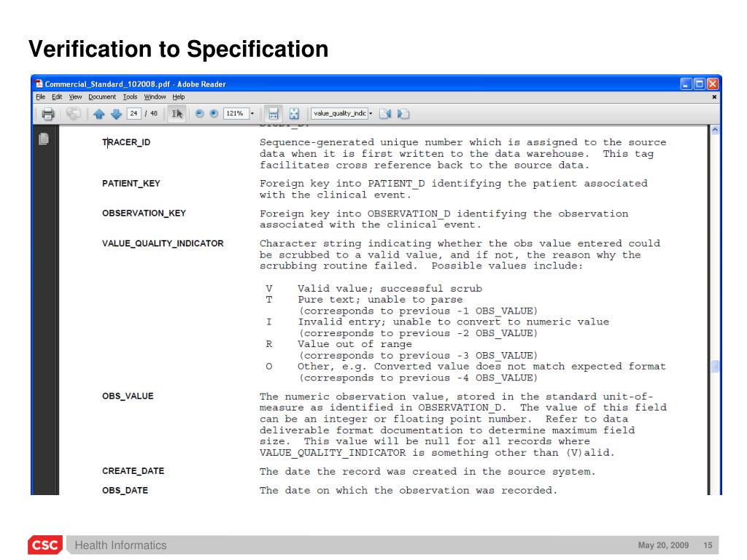Print the document via the printer icon
Viewport: 747px width, 560px height.
coord(47,114)
